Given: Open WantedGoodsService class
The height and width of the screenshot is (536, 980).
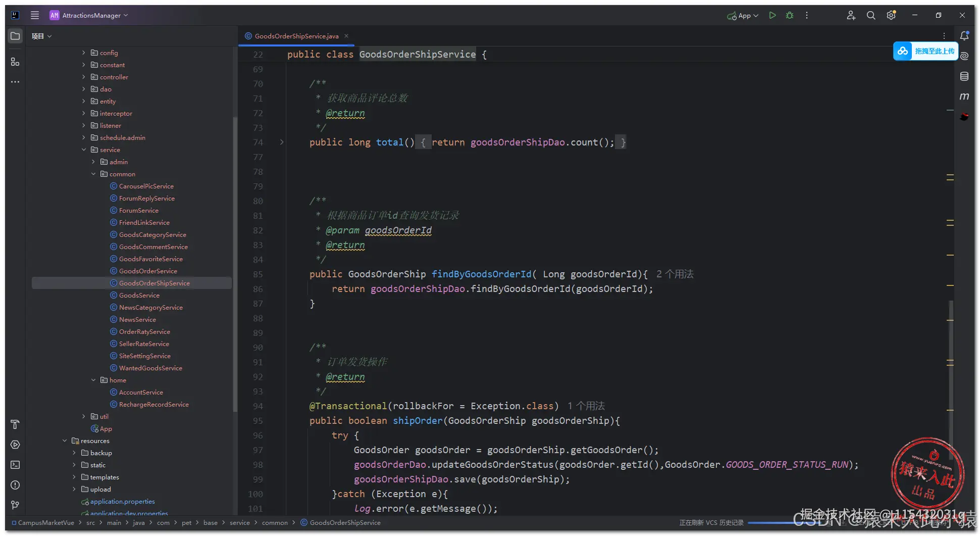Looking at the screenshot, I should (150, 368).
